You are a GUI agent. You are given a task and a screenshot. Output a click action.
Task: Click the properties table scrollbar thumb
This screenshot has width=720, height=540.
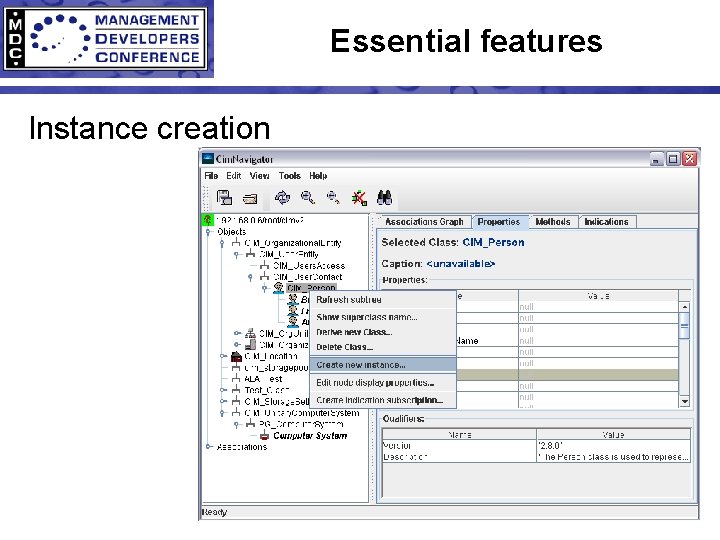[x=685, y=326]
